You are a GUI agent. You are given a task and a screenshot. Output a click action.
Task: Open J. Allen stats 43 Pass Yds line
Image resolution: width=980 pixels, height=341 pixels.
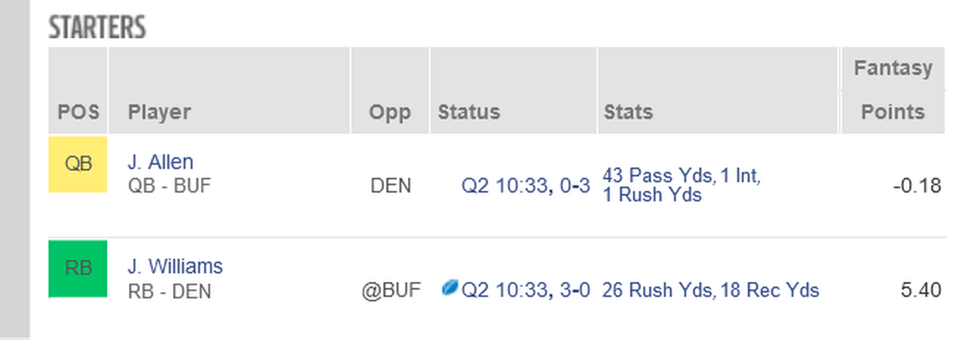[682, 175]
